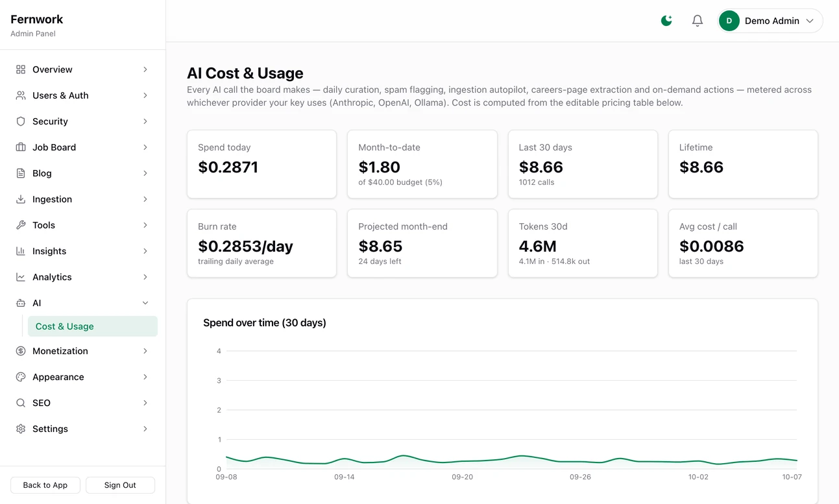The width and height of the screenshot is (839, 504).
Task: Click the Back to App button
Action: click(45, 485)
